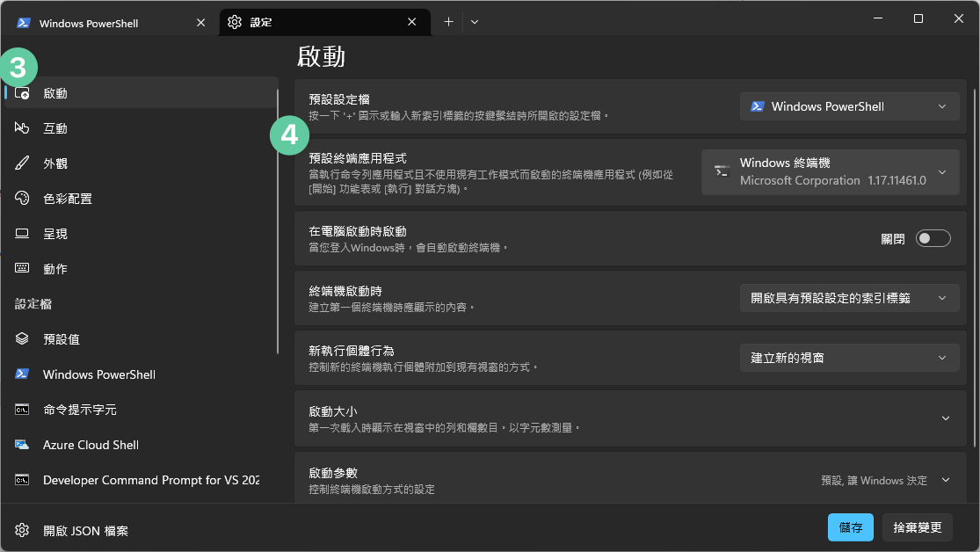Image resolution: width=980 pixels, height=552 pixels.
Task: Open 外觀 appearance settings
Action: (x=54, y=163)
